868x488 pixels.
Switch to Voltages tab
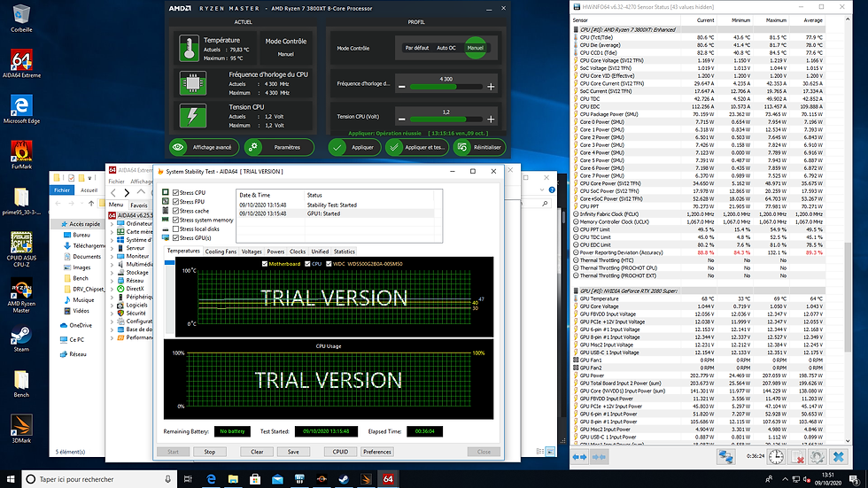(x=252, y=252)
